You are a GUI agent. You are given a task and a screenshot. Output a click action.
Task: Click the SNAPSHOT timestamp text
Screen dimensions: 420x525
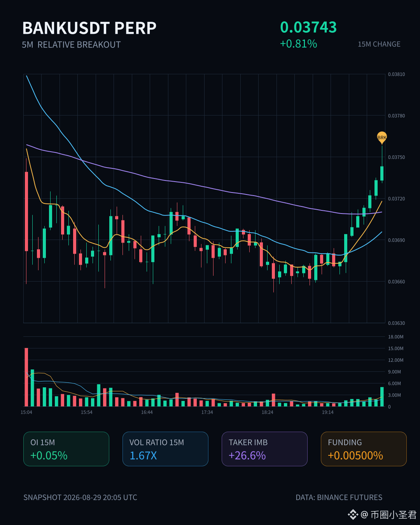[80, 497]
